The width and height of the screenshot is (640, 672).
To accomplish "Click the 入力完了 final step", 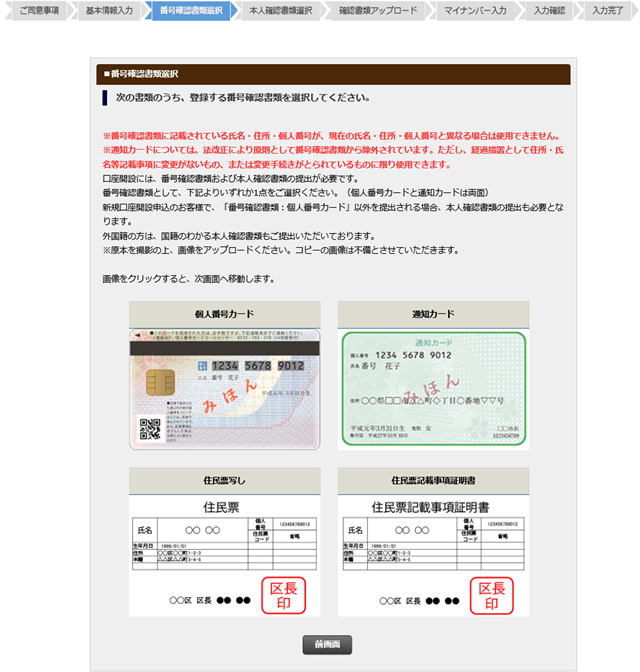I will [x=607, y=11].
